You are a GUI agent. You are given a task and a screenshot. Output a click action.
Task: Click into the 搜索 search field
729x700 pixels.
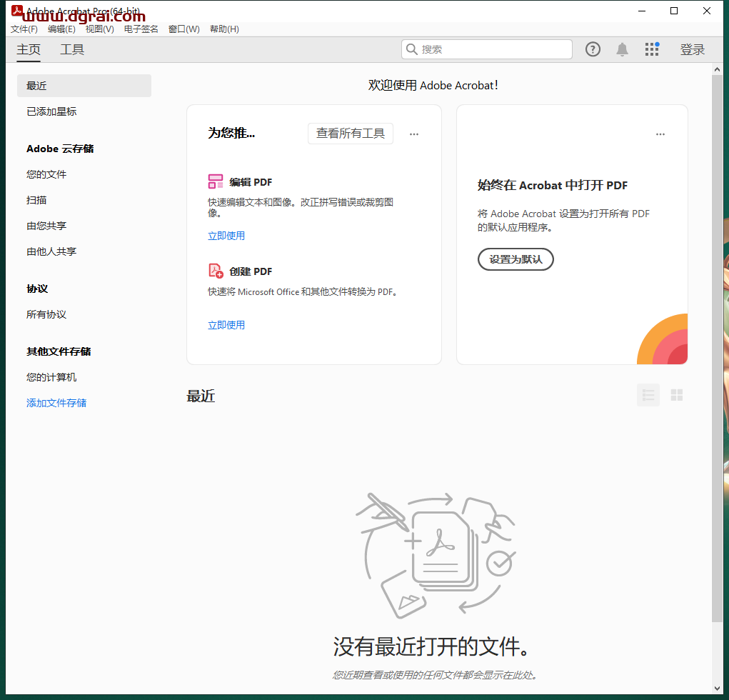[x=487, y=49]
